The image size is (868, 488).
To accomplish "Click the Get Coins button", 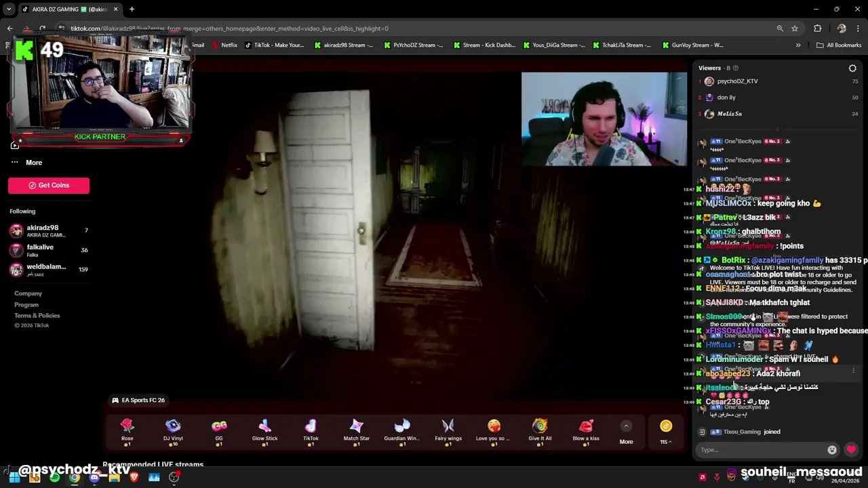I will point(49,185).
